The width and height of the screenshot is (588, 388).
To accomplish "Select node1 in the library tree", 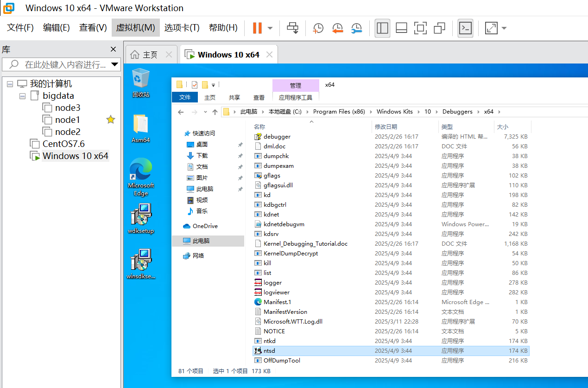I will coord(68,120).
